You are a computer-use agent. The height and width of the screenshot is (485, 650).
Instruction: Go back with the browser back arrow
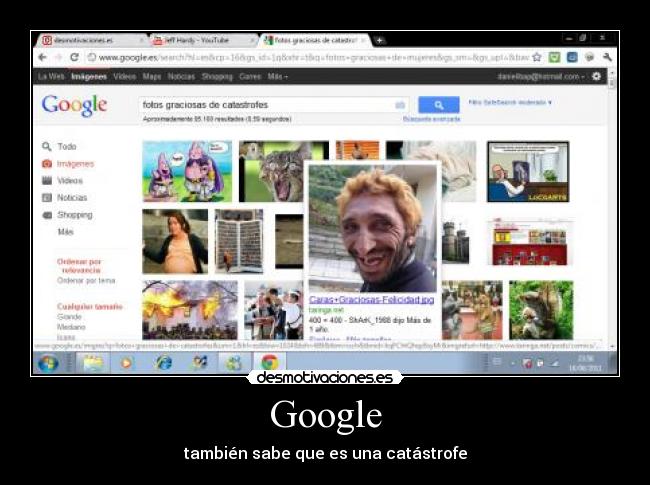pos(42,57)
